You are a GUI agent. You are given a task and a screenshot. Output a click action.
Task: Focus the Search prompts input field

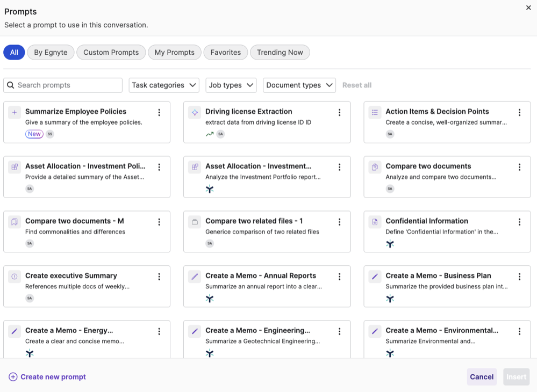pyautogui.click(x=68, y=85)
